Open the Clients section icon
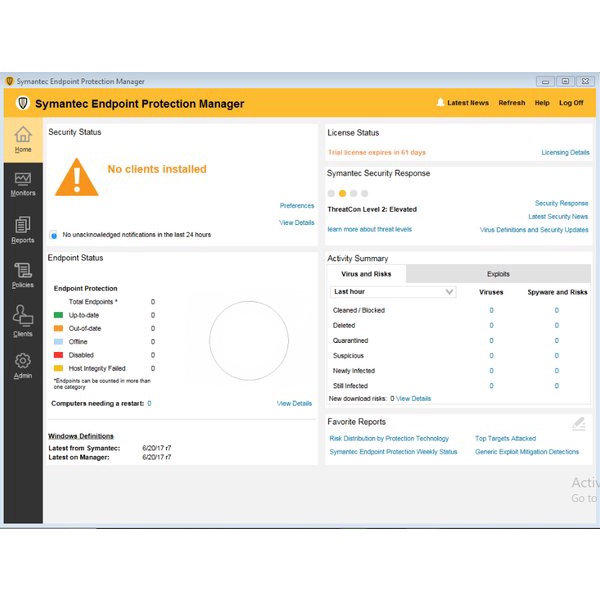The width and height of the screenshot is (600, 600). pyautogui.click(x=23, y=316)
